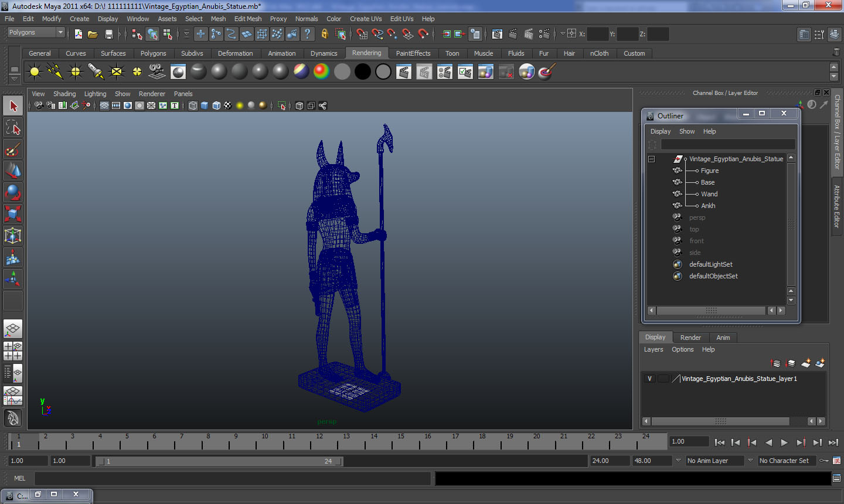Open the Polygons menu set dropdown
The image size is (844, 504).
(x=36, y=33)
